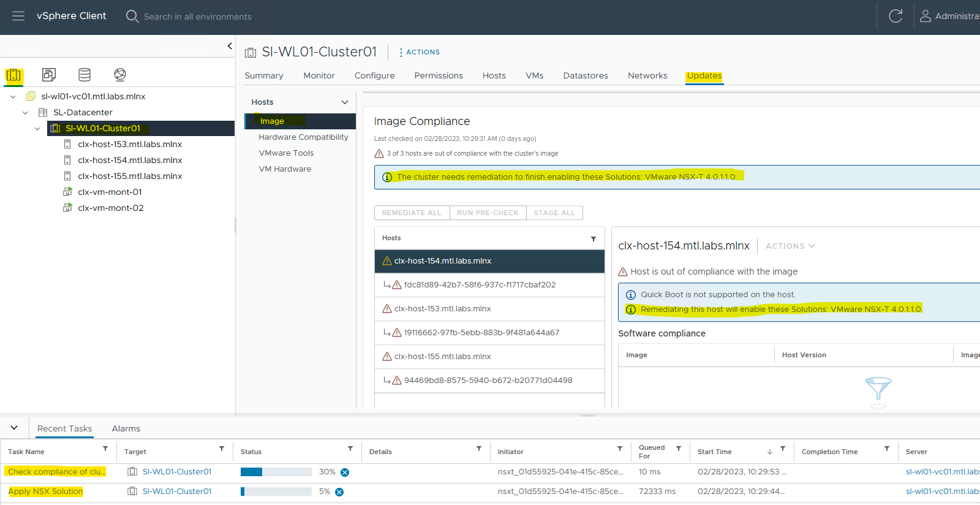Select clx-host-153 row in compliance Hosts list
The width and height of the screenshot is (980, 505).
(489, 309)
